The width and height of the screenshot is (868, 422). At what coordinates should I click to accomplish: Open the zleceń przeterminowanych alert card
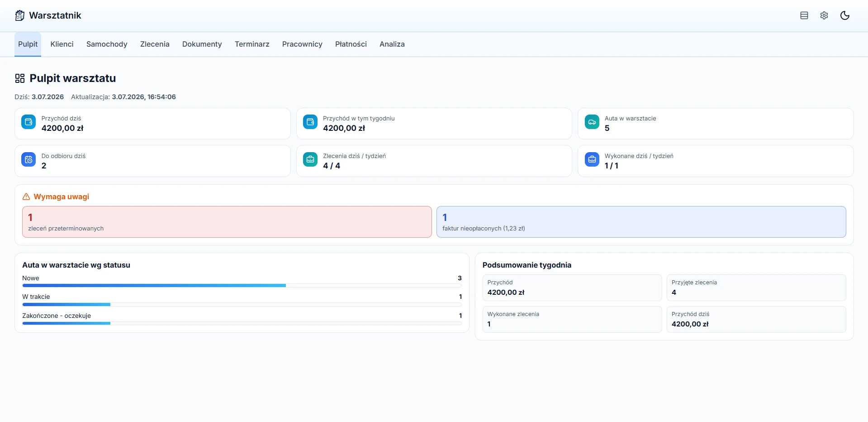coord(227,222)
